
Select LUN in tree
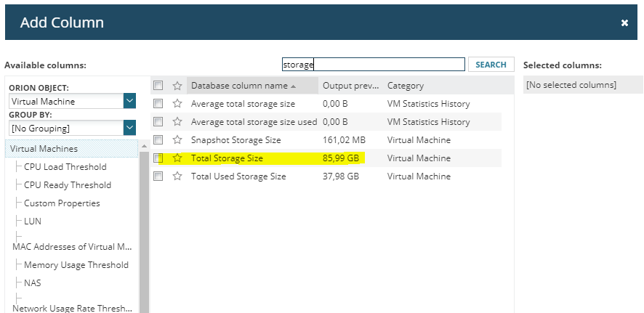tap(33, 221)
